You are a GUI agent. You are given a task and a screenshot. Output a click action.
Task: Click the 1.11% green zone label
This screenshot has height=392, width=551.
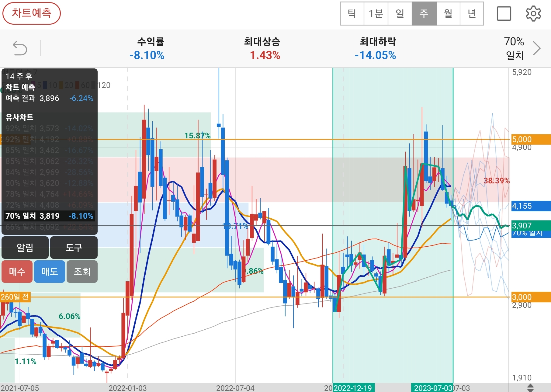26,361
